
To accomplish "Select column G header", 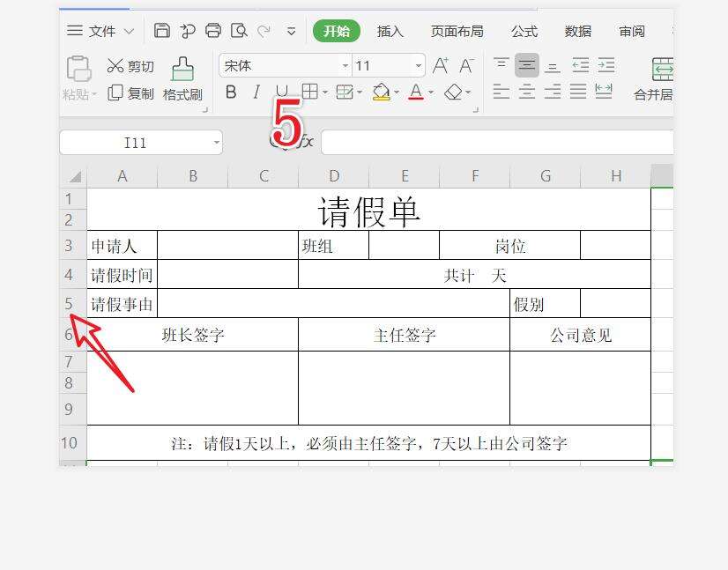I will pyautogui.click(x=546, y=176).
